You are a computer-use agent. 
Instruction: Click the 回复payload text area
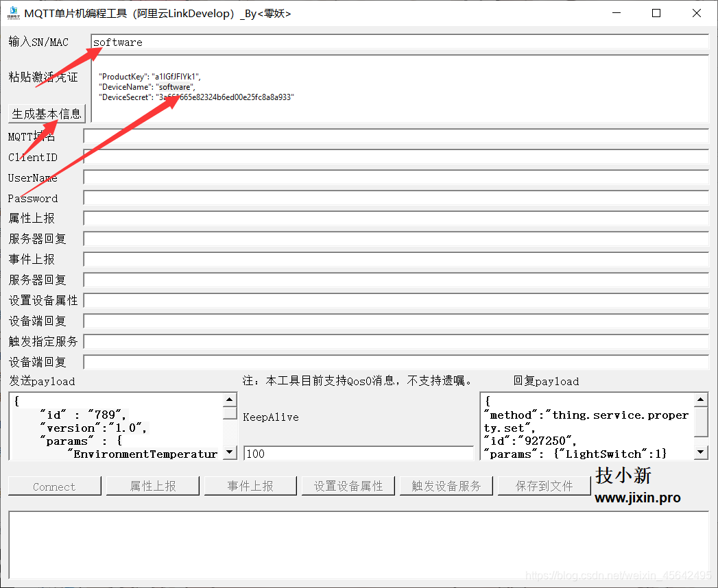(x=588, y=426)
